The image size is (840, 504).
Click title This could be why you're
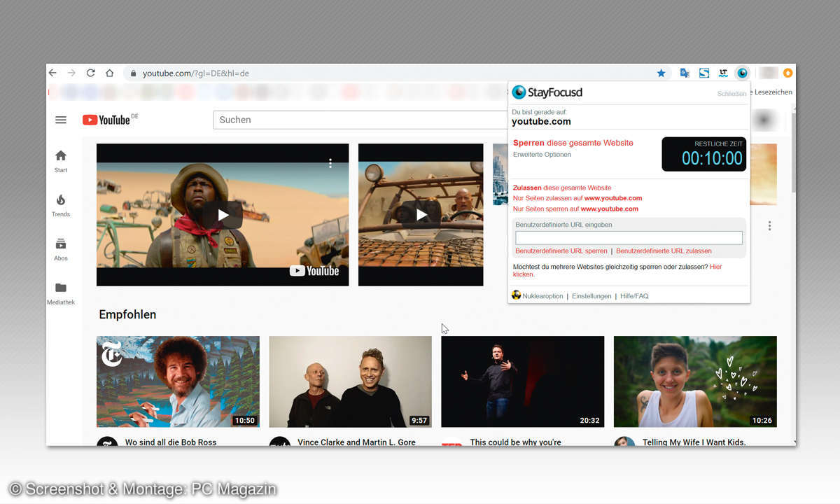(x=515, y=442)
